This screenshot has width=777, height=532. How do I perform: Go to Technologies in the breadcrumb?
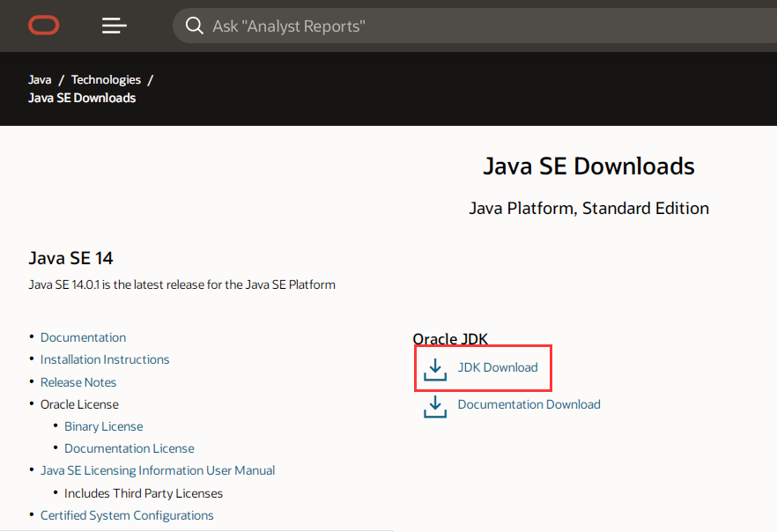(x=106, y=80)
